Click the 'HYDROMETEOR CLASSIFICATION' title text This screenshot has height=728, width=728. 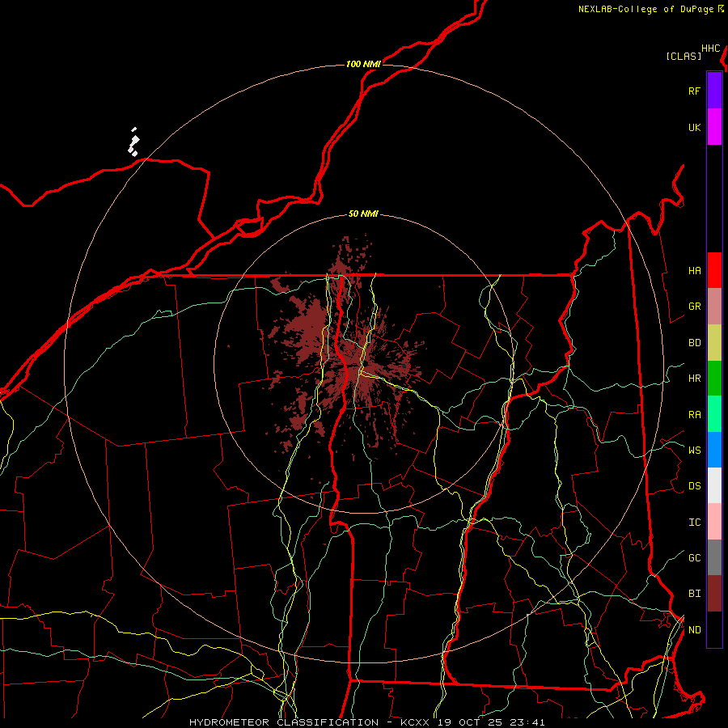pos(284,722)
